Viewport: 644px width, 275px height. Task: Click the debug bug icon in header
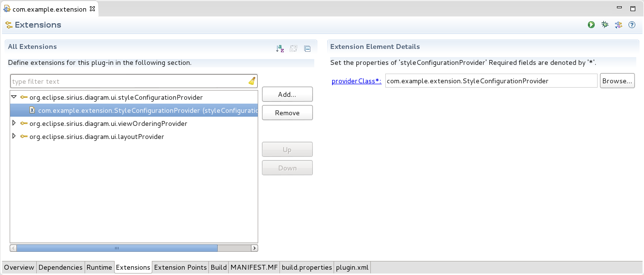(x=605, y=25)
